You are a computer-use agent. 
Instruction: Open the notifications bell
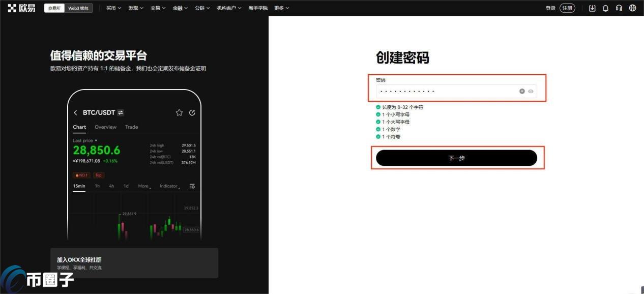[605, 8]
